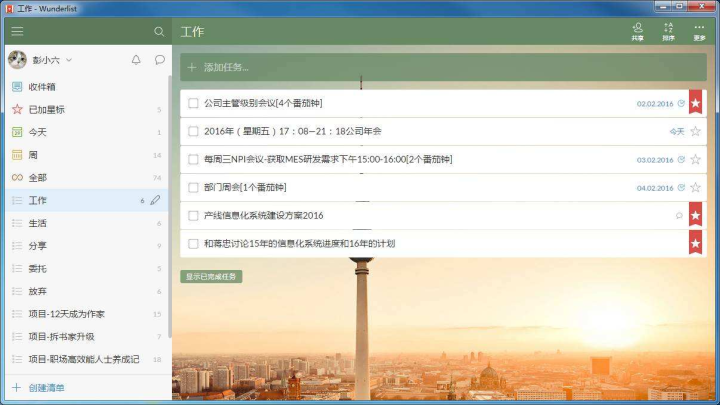This screenshot has height=405, width=720.
Task: Click the user avatar picture
Action: point(17,60)
